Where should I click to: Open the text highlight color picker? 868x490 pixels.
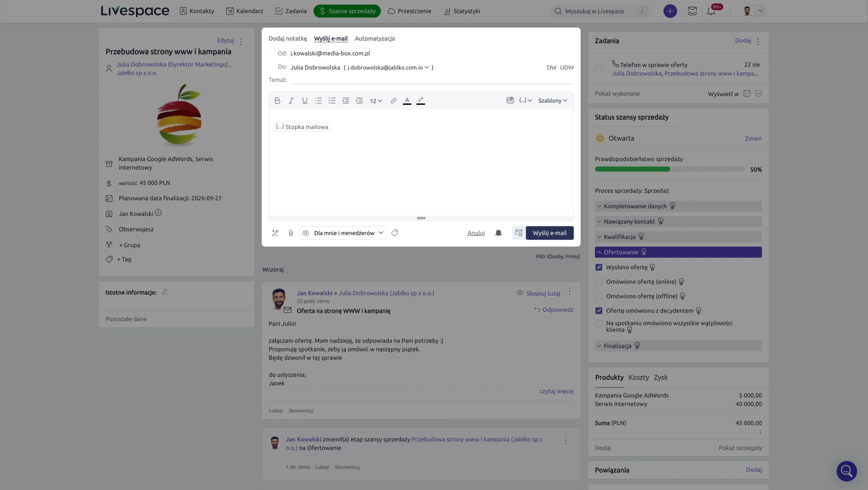(420, 100)
